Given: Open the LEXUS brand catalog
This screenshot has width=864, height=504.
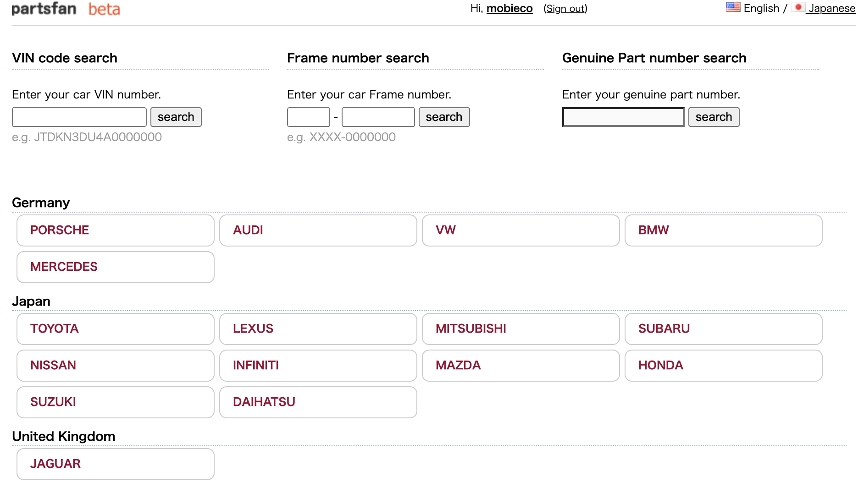Looking at the screenshot, I should [318, 329].
